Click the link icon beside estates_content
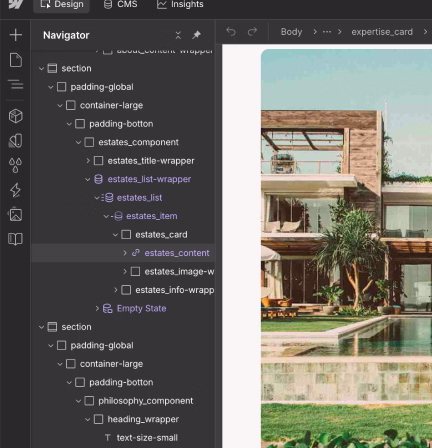 [x=135, y=253]
